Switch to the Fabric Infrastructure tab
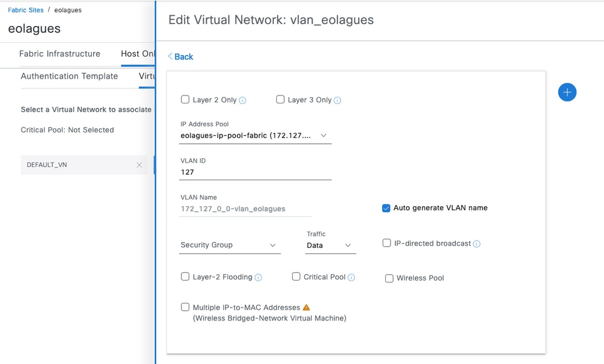 coord(60,54)
